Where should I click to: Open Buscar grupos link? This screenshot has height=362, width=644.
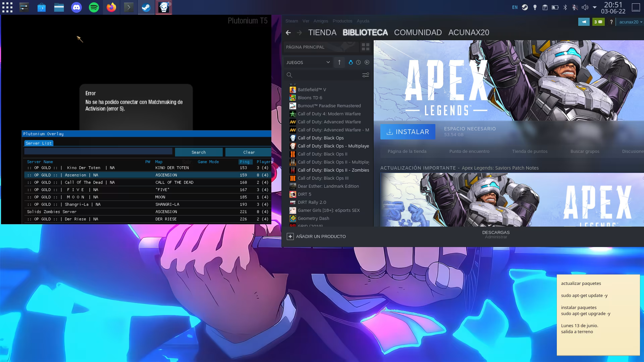click(x=585, y=151)
